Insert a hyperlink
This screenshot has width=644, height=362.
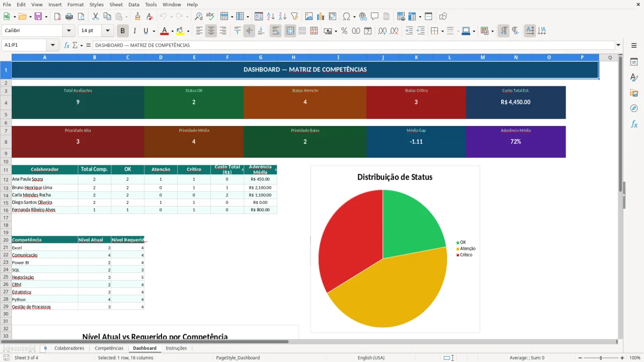(363, 16)
